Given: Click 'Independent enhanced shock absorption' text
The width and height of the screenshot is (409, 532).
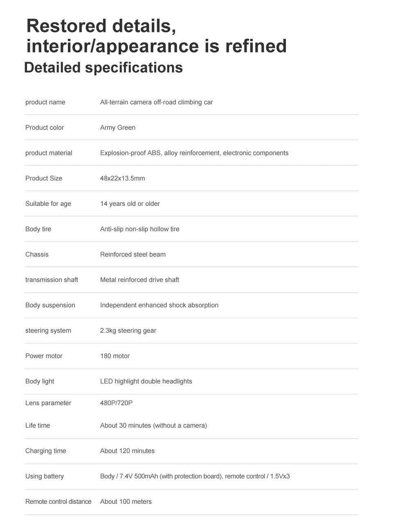Looking at the screenshot, I should click(x=160, y=305).
